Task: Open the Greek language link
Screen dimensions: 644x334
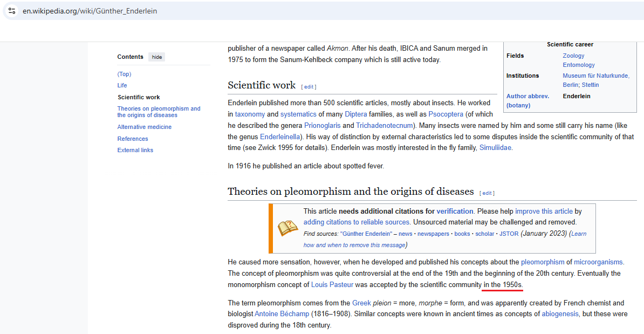Action: click(361, 303)
